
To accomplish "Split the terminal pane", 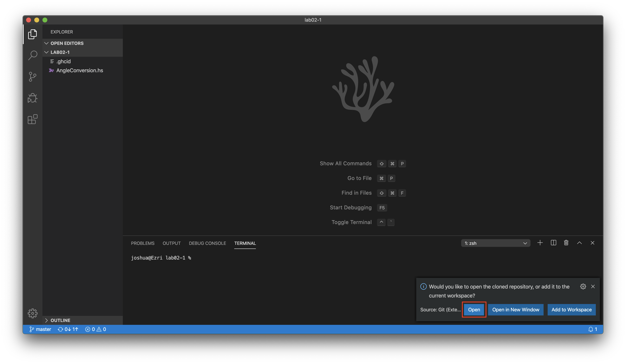I will coord(553,243).
